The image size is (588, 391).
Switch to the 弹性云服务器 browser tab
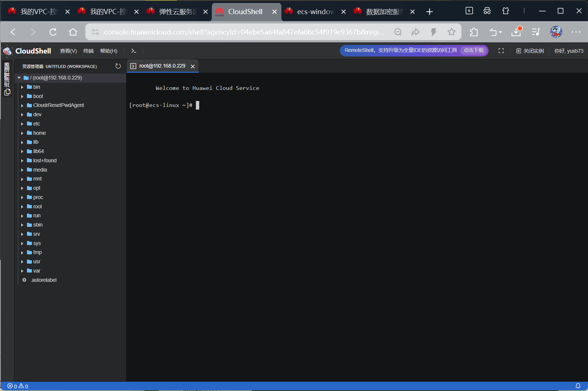click(x=177, y=12)
